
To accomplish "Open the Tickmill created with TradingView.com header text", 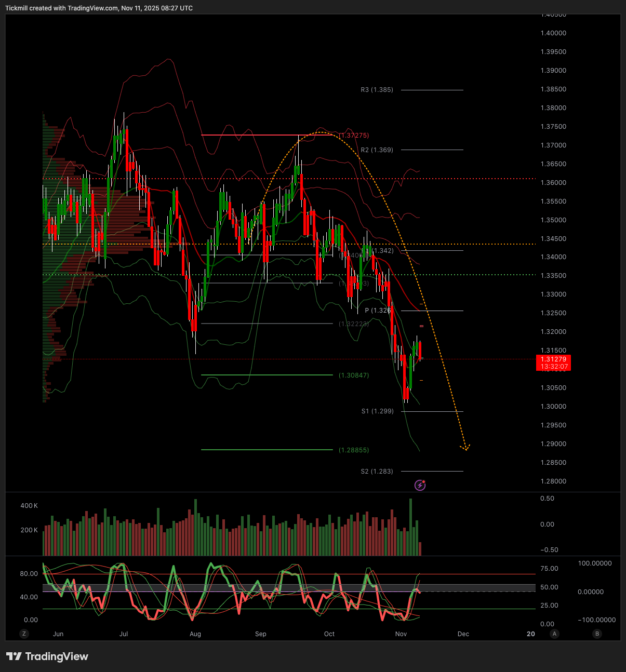I will (x=99, y=8).
